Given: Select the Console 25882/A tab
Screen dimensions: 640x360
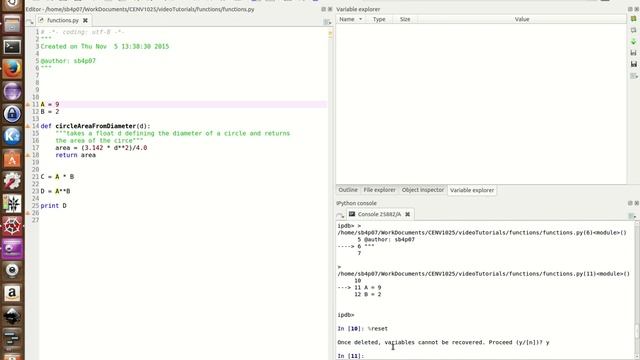Looking at the screenshot, I should [379, 214].
